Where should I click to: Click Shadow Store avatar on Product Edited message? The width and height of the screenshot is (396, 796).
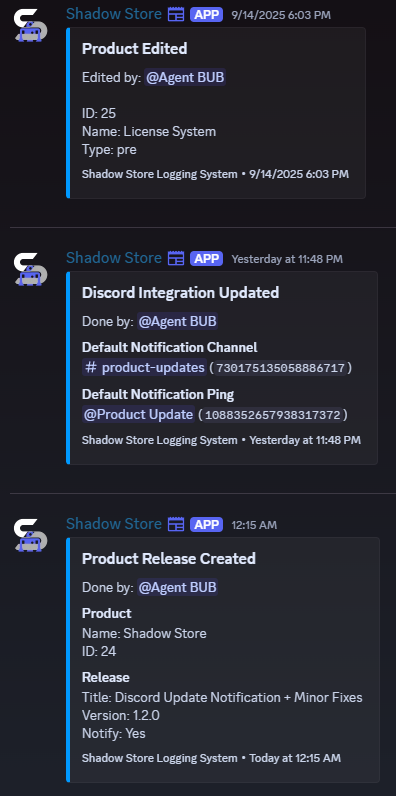30,25
